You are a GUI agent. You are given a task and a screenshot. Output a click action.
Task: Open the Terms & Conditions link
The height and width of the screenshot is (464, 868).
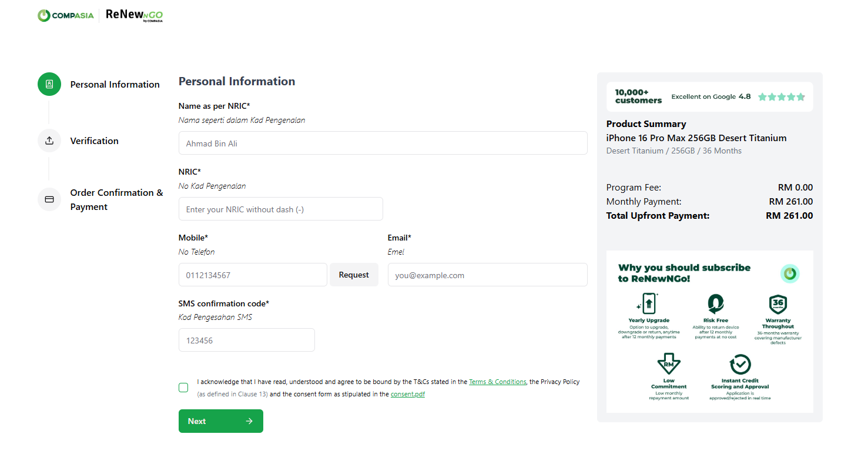[497, 382]
